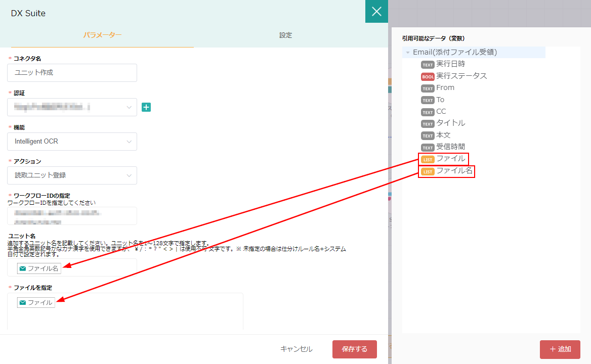Click the 保存する button
This screenshot has height=364, width=591.
pos(354,349)
